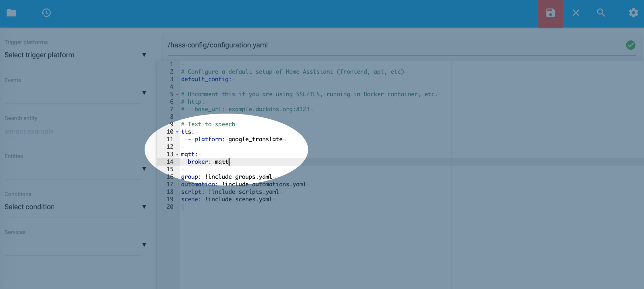Click line number 16 in the gutter
This screenshot has width=644, height=289.
click(170, 177)
